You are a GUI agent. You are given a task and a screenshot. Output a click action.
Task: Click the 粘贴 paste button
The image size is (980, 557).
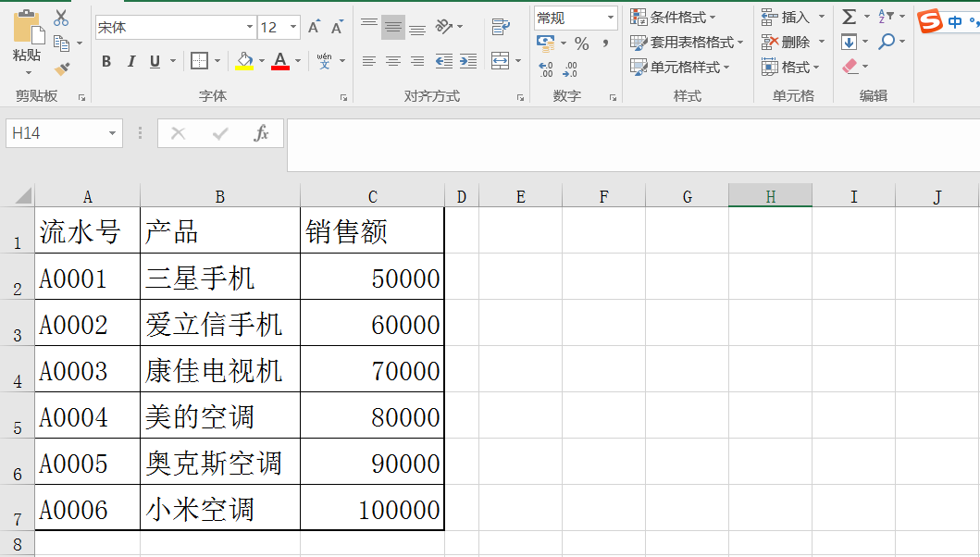click(x=27, y=39)
